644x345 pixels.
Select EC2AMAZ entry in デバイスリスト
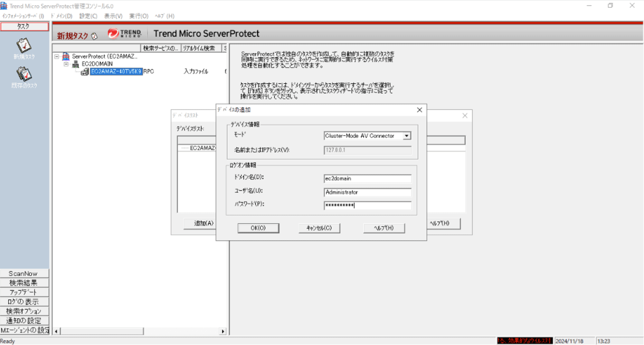tap(202, 148)
